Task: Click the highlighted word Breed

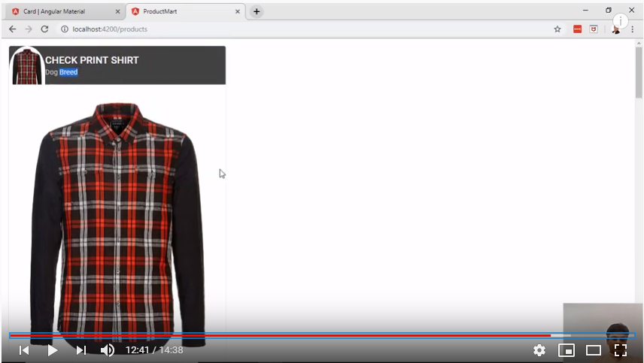Action: coord(68,72)
